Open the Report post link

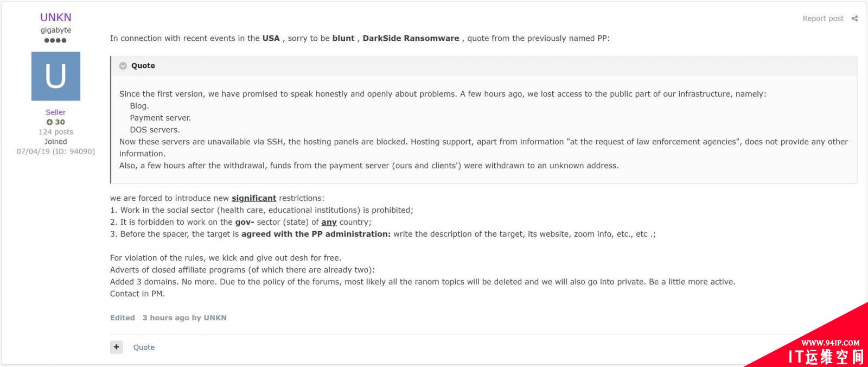tap(822, 18)
